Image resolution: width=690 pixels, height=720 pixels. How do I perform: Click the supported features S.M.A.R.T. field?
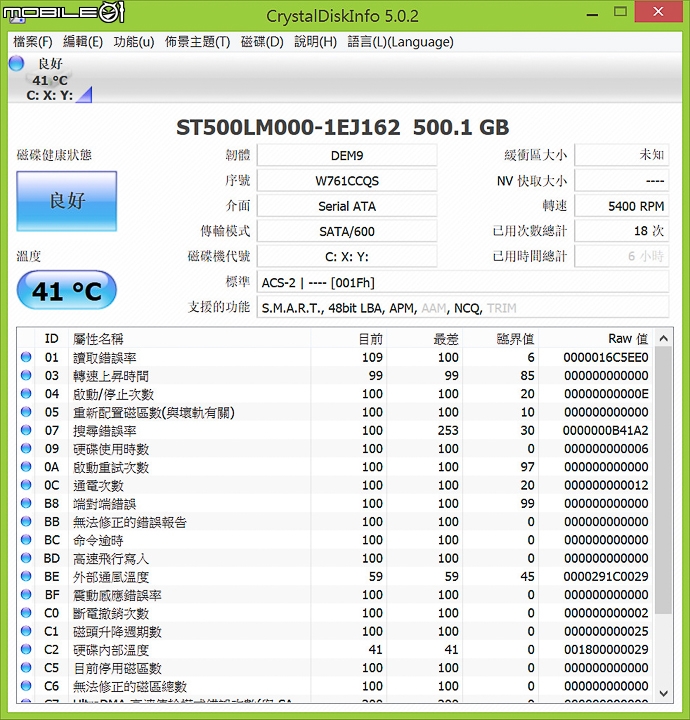tap(463, 307)
